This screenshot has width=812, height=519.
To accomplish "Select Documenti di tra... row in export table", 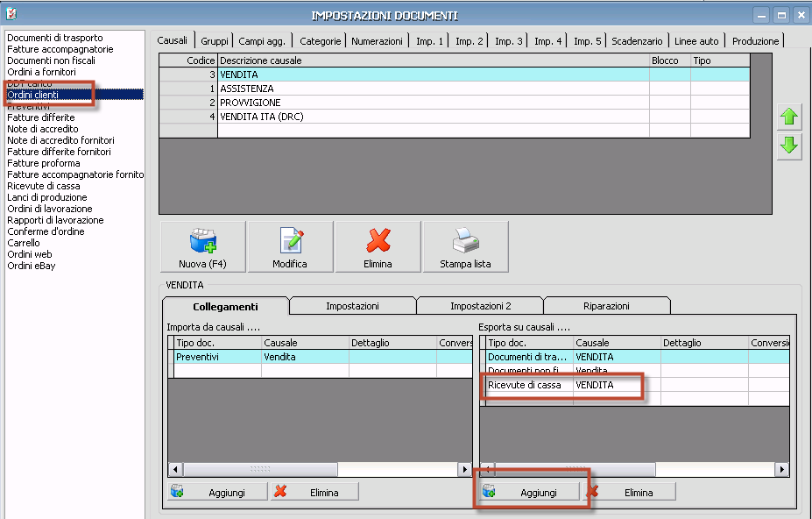I will (635, 357).
